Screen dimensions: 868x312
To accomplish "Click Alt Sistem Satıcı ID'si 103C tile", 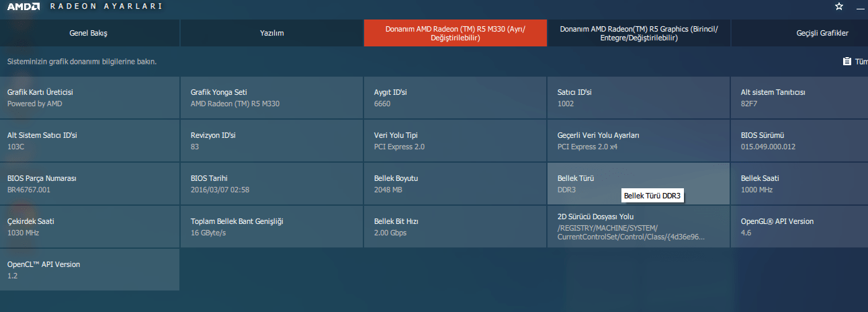I will tap(89, 141).
